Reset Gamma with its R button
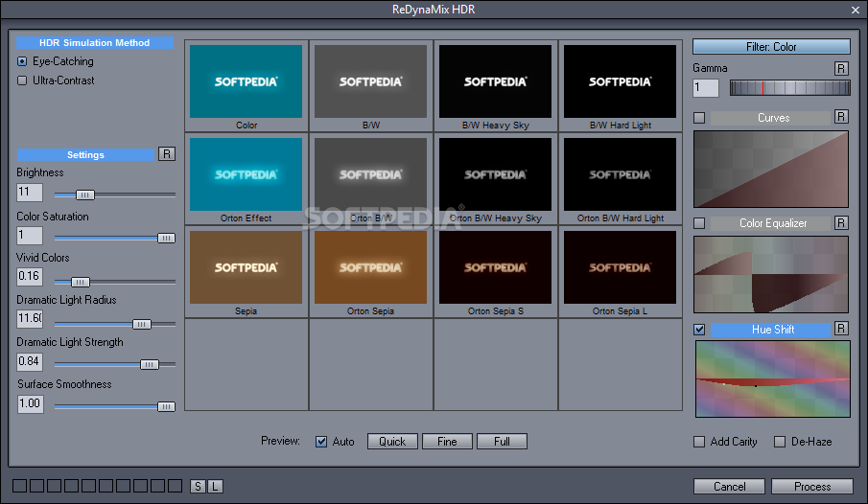This screenshot has width=868, height=504. (x=841, y=68)
